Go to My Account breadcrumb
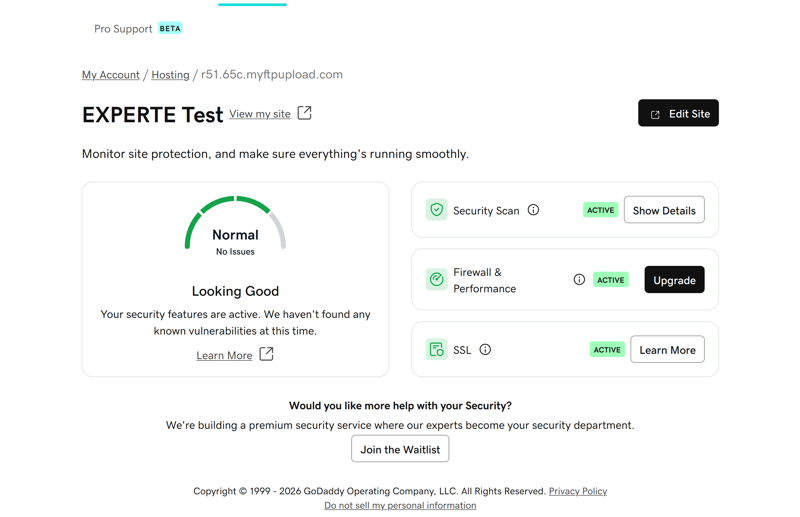This screenshot has width=800, height=517. click(111, 75)
